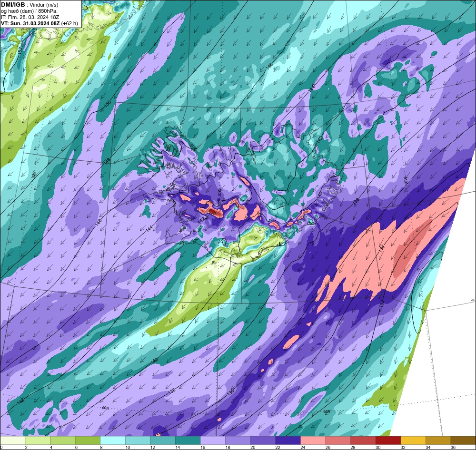476x450 pixels.
Task: Choose the brown above-36 m/s legend swatch
Action: tap(463, 440)
